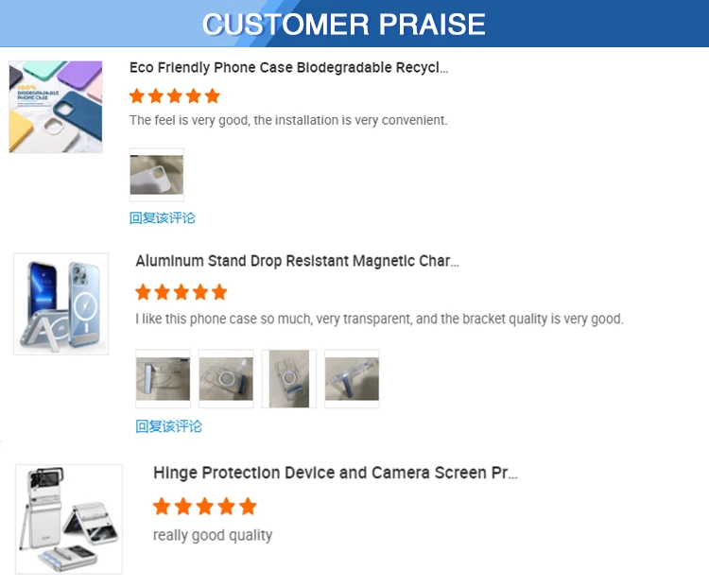Click the 'I like this phone case' review text
The image size is (709, 588).
[x=379, y=319]
